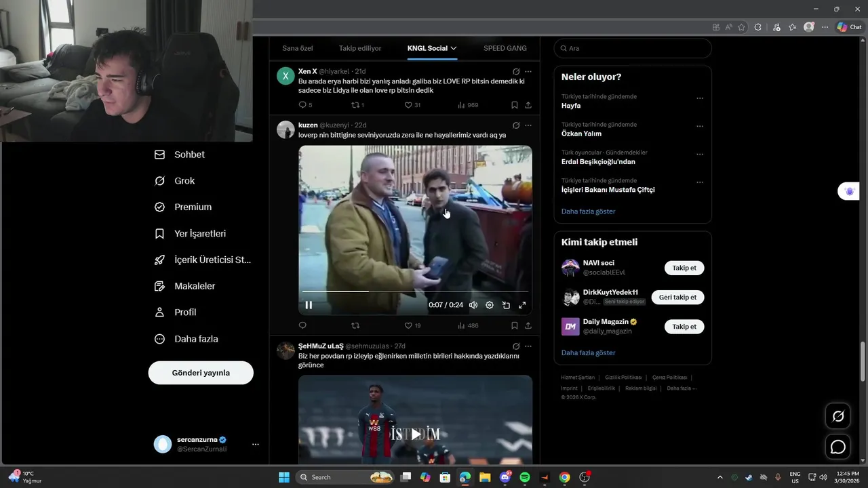
Task: Open more options for Hayfa trend
Action: 700,98
